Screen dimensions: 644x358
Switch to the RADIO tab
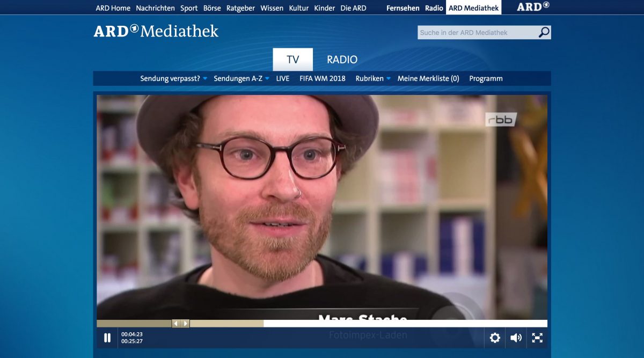coord(342,60)
